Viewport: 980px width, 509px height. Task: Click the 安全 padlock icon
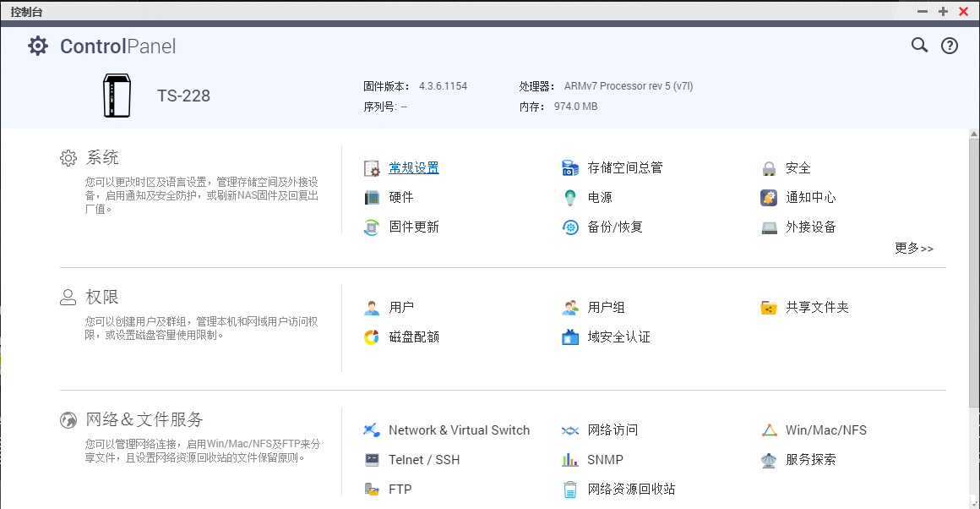tap(769, 168)
